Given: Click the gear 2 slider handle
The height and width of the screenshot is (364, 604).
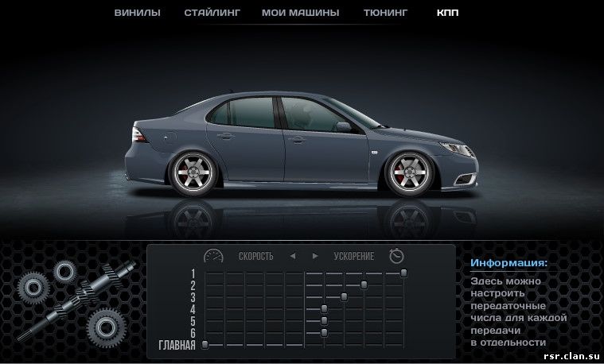Looking at the screenshot, I should pos(364,284).
